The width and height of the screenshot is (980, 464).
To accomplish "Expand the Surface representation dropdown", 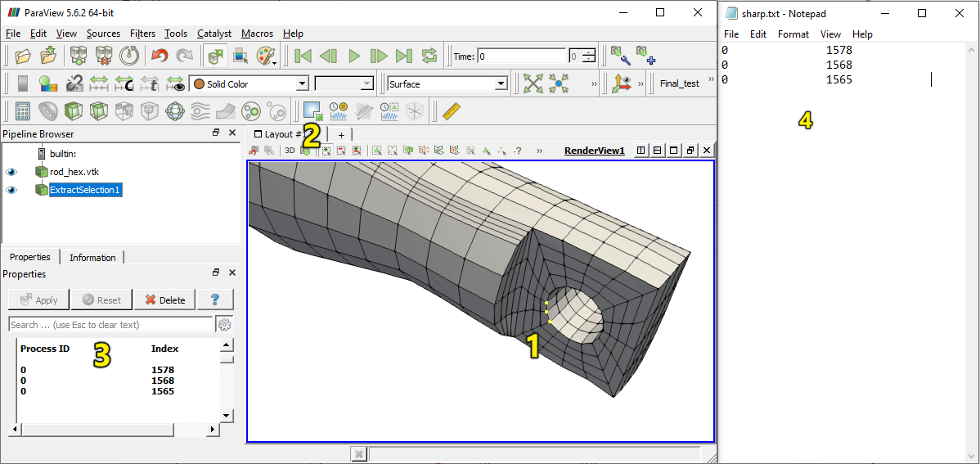I will [447, 83].
